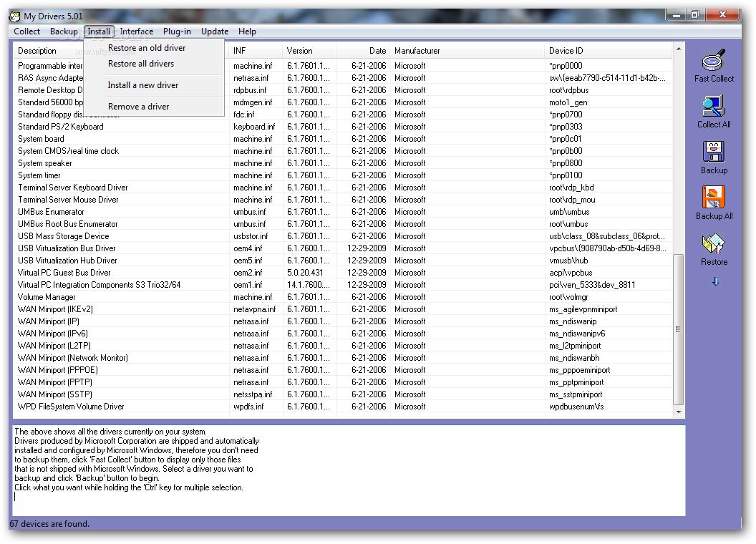Select USB Virtualization Hub Driver row

pyautogui.click(x=343, y=261)
